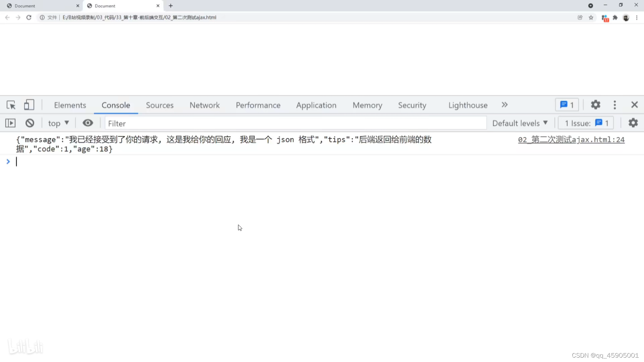Toggle the device toolbar icon
The image size is (644, 362).
tap(29, 105)
